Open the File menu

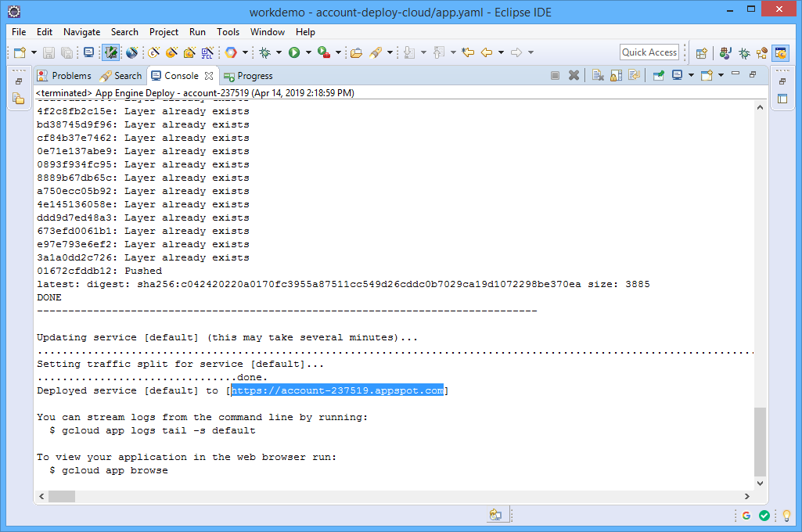pyautogui.click(x=19, y=32)
